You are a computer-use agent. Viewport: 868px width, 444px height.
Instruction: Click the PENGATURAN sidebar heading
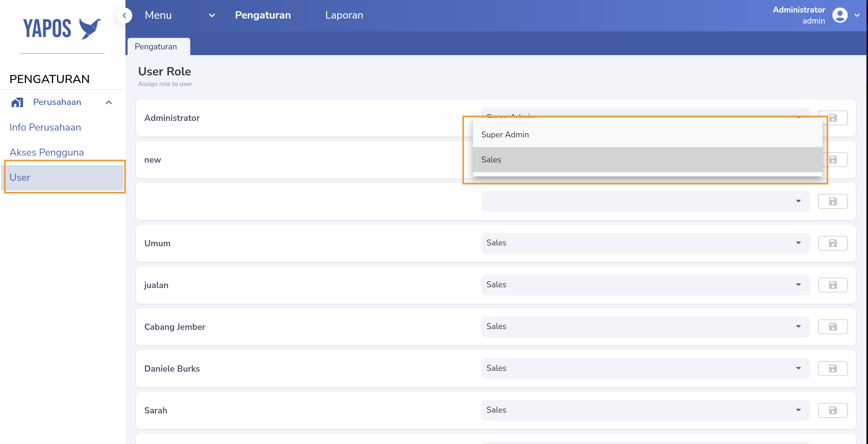[50, 79]
